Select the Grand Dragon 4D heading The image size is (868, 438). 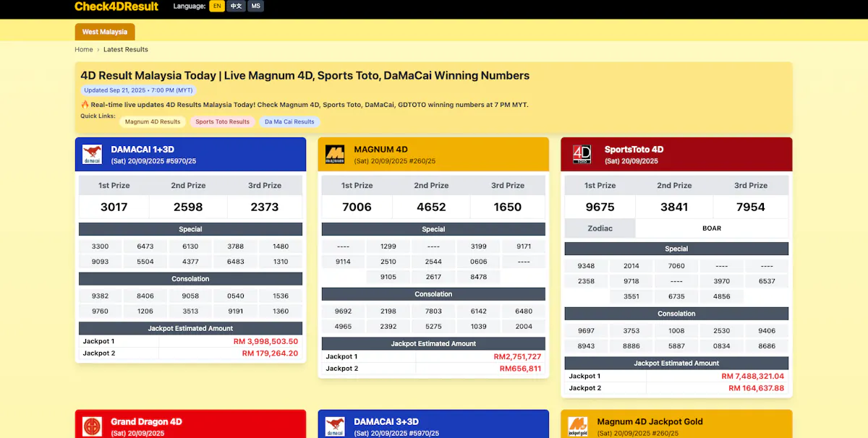146,422
